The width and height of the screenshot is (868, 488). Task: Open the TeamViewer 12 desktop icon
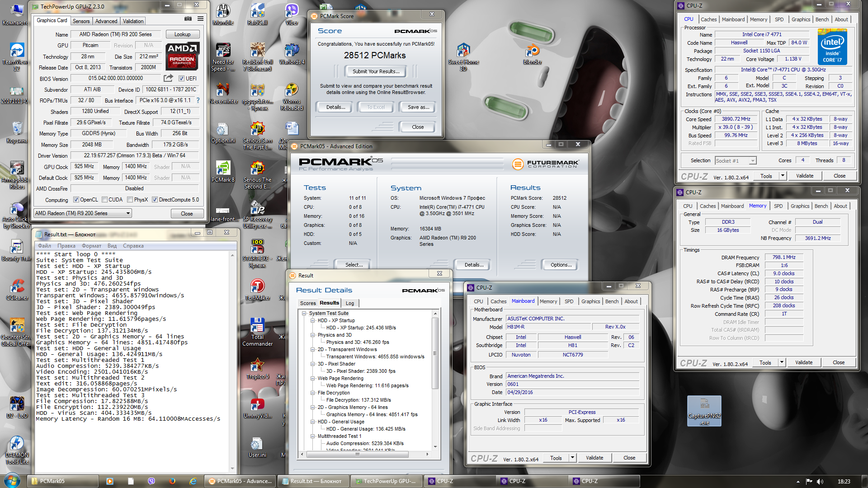coord(17,56)
